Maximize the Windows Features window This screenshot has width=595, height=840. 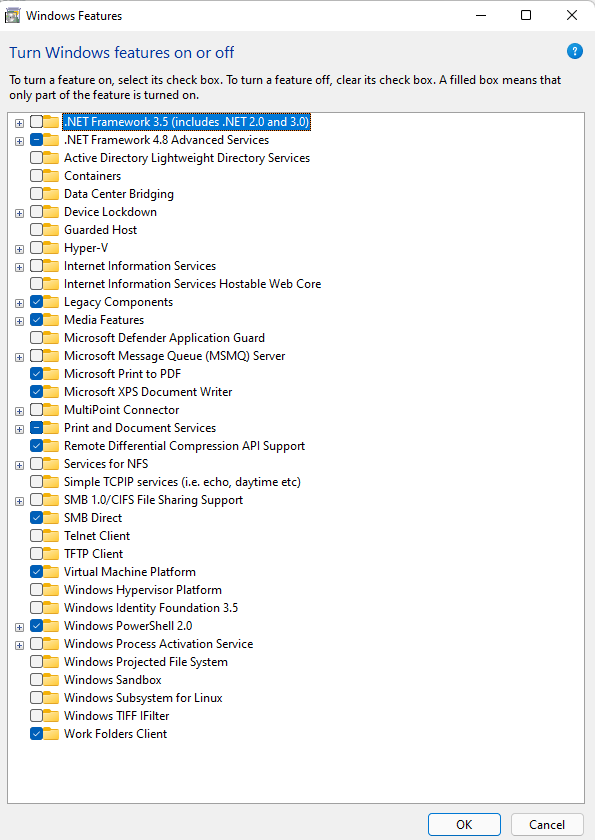pos(526,16)
